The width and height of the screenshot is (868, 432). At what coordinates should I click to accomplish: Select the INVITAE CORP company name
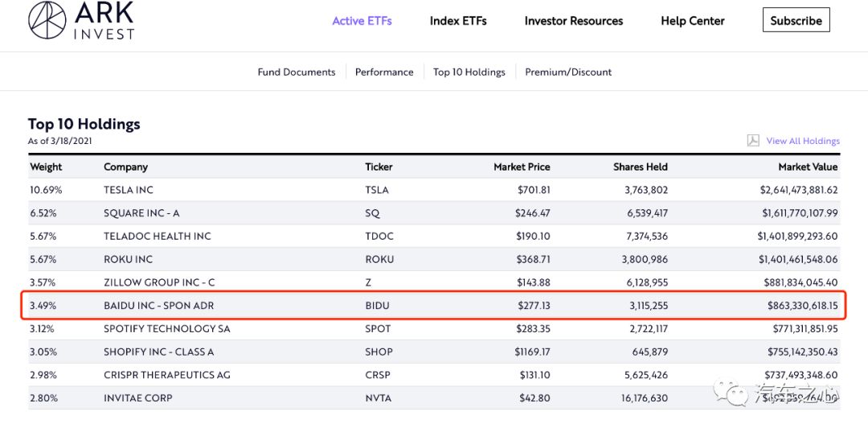(x=138, y=398)
